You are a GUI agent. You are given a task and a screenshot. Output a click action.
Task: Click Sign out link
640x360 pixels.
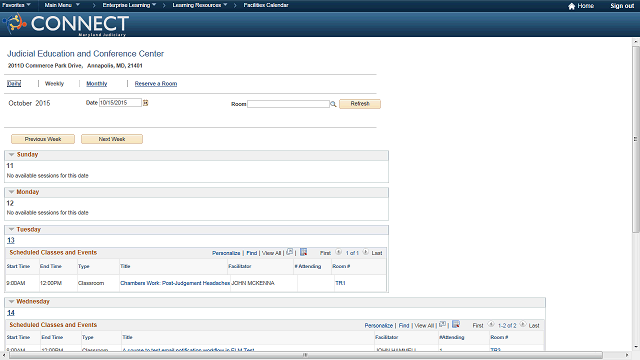pyautogui.click(x=622, y=6)
